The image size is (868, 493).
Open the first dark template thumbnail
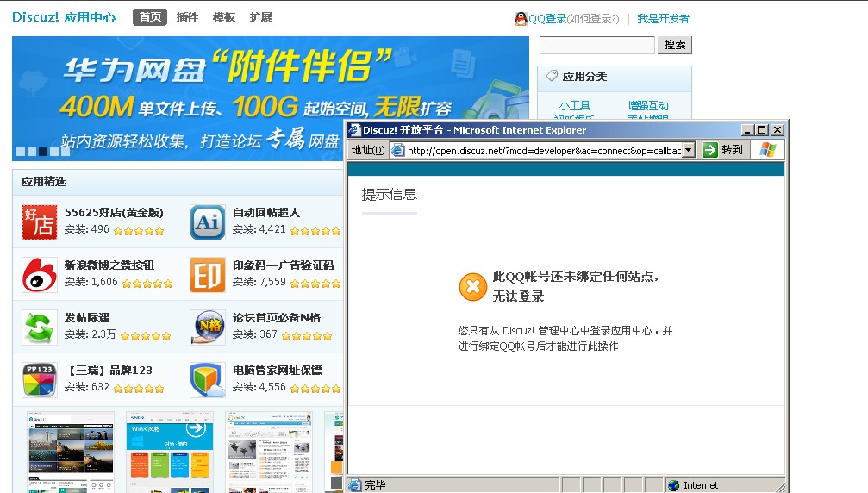point(71,452)
